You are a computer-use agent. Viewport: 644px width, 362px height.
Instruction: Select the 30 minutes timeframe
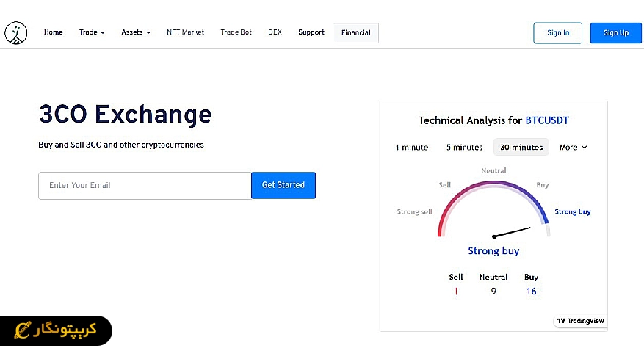pos(521,148)
